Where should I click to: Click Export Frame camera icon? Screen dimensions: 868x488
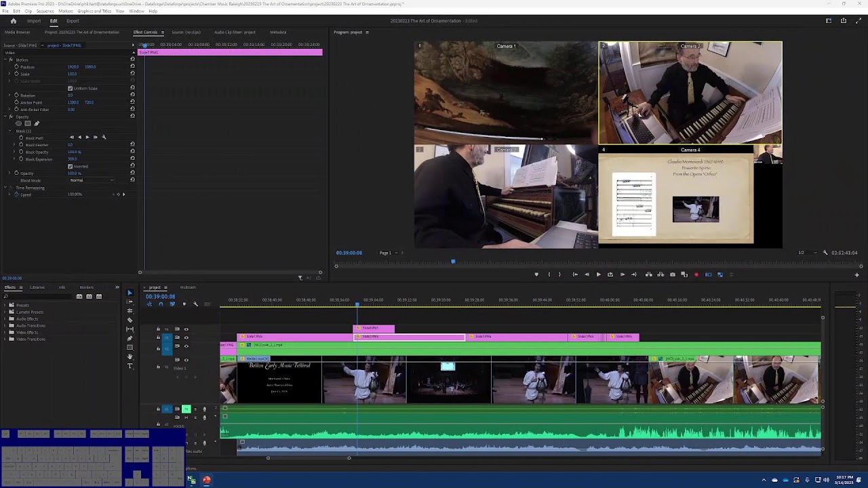click(672, 274)
